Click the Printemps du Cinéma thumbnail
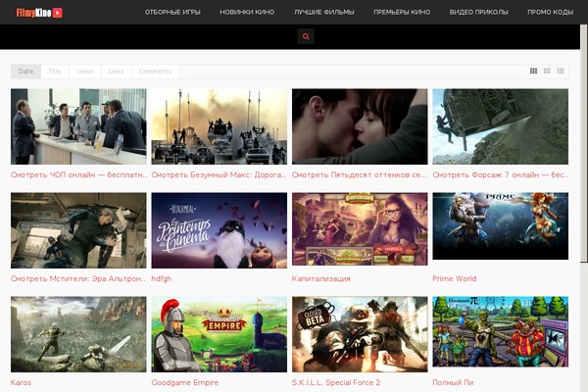This screenshot has width=588, height=392. click(x=219, y=230)
